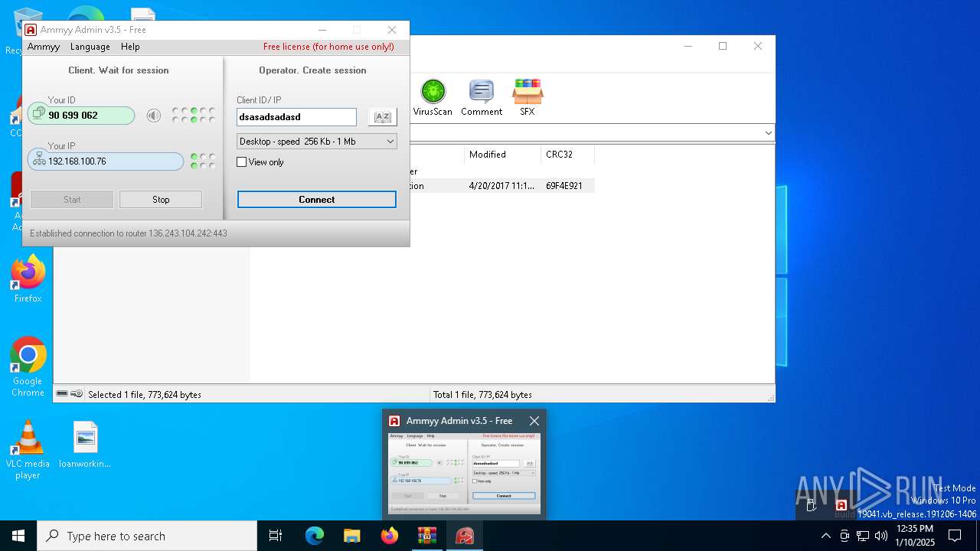Click the Your IP field 192.168.100.76
Screen dimensions: 980x551
point(106,161)
